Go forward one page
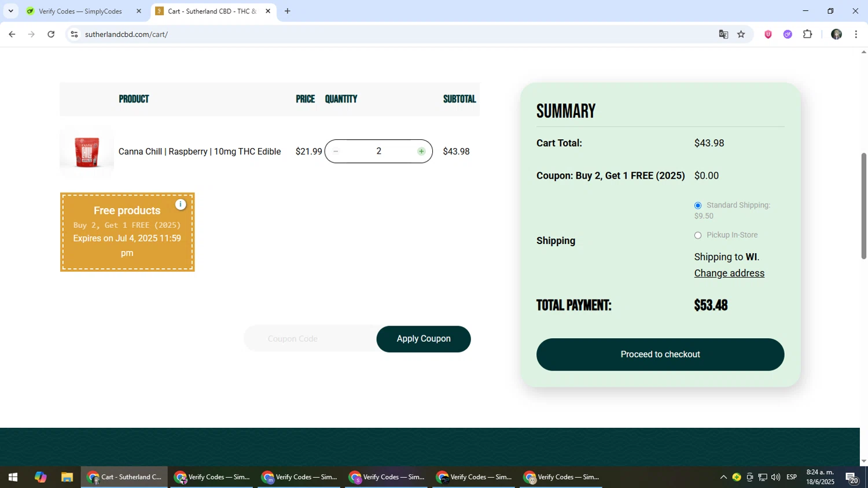Viewport: 868px width, 488px height. [x=31, y=34]
